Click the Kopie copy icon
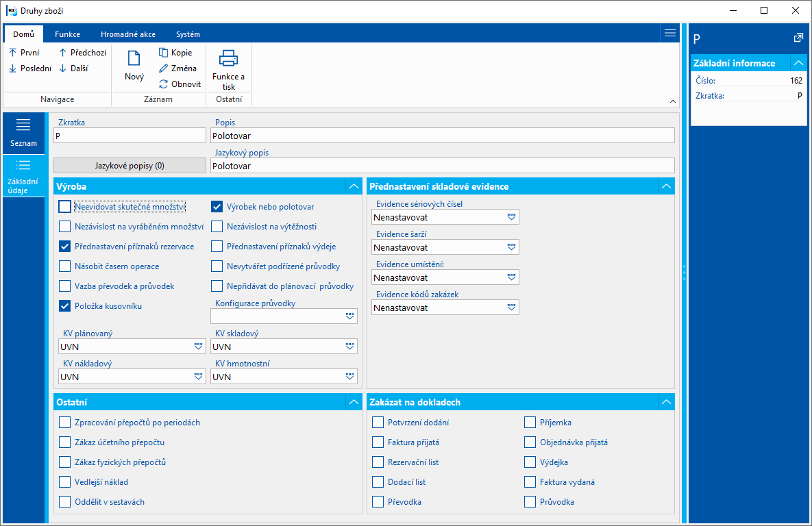Viewport: 812px width, 526px height. [x=163, y=52]
